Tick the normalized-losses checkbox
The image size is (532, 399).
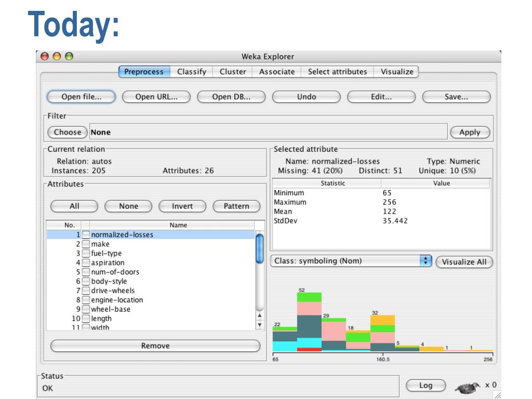pyautogui.click(x=86, y=234)
